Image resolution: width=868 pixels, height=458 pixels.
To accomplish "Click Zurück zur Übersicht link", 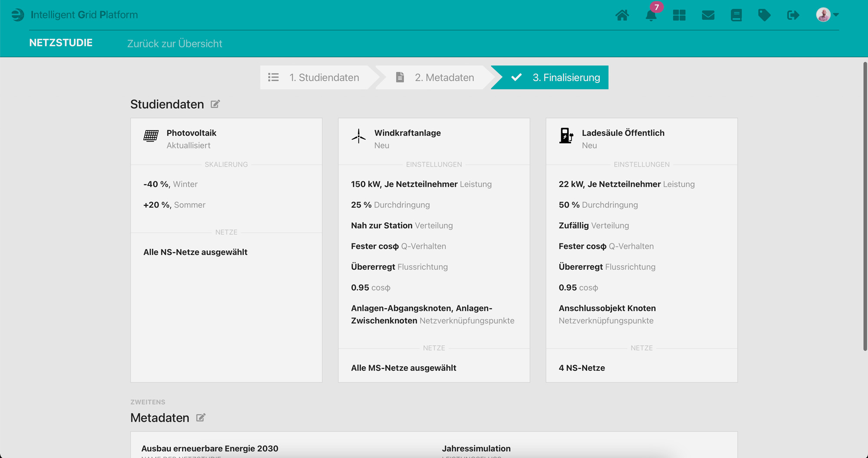I will click(x=174, y=43).
